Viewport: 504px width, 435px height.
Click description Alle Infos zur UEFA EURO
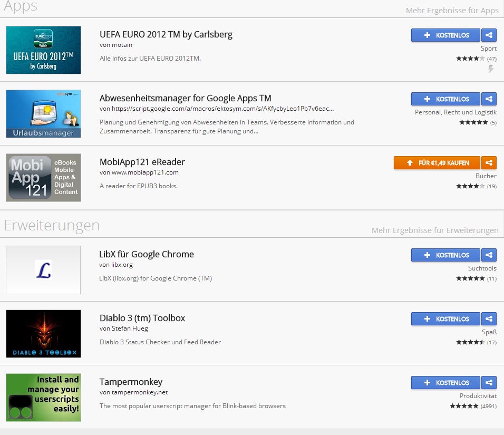coord(150,59)
